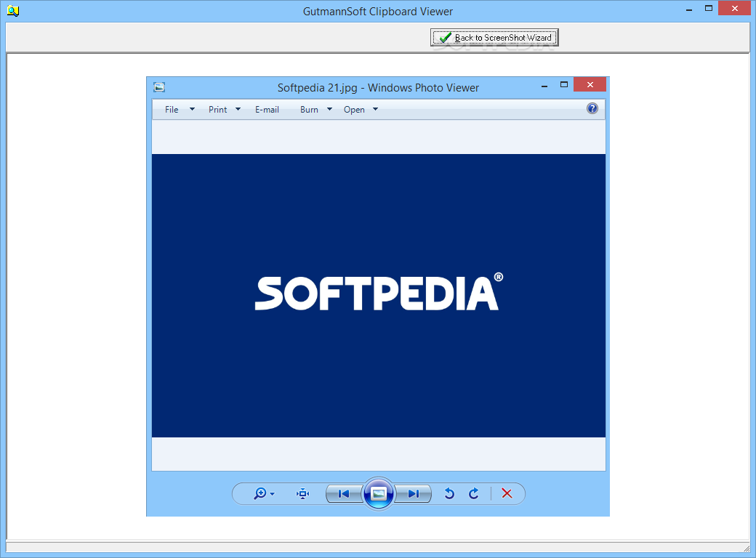Click E-mail in Photo Viewer toolbar
756x558 pixels.
[x=267, y=110]
